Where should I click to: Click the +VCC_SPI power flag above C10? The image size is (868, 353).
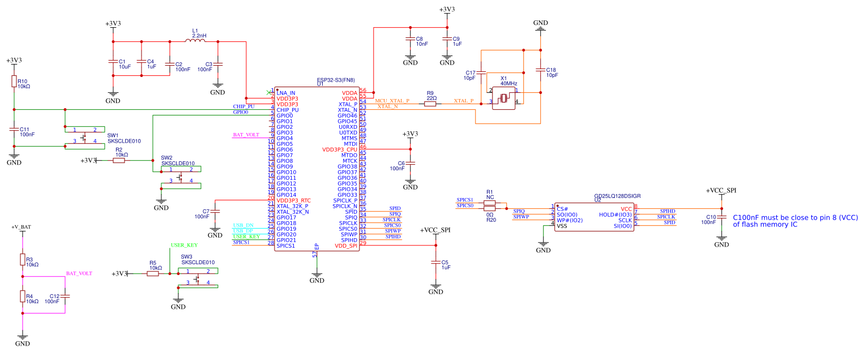(721, 191)
